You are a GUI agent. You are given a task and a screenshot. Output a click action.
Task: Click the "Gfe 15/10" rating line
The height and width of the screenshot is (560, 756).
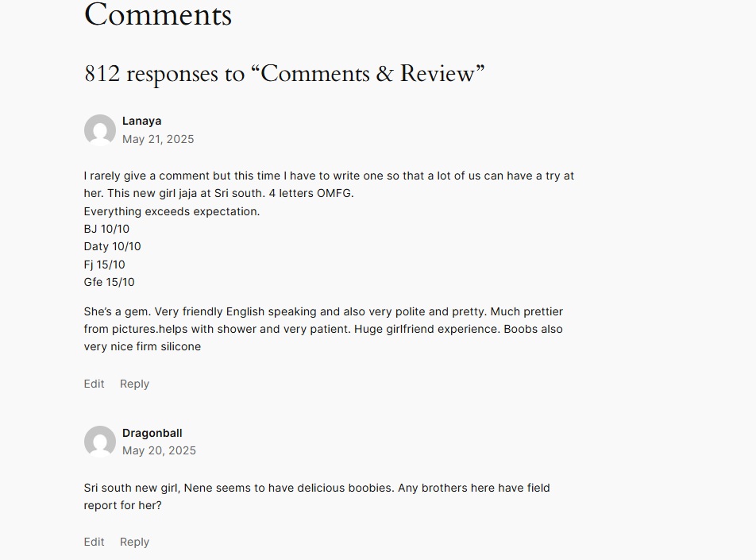109,282
